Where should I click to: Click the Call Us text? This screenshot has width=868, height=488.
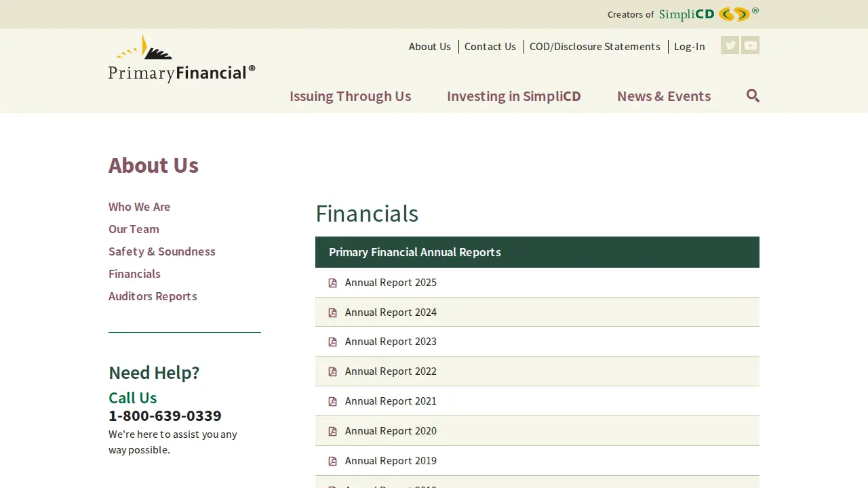pyautogui.click(x=133, y=398)
